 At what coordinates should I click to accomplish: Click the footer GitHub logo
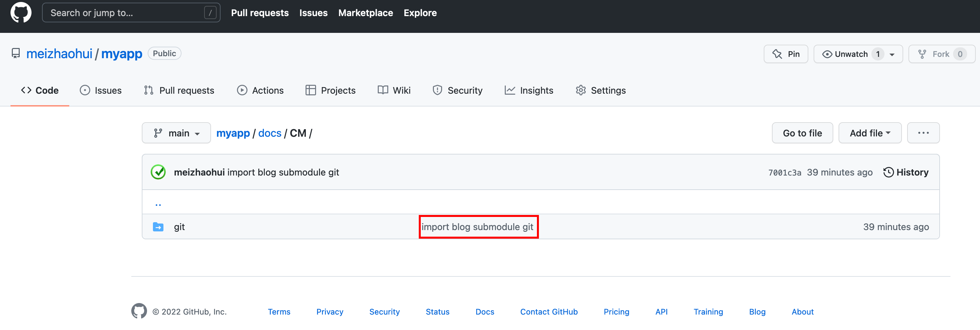tap(139, 311)
